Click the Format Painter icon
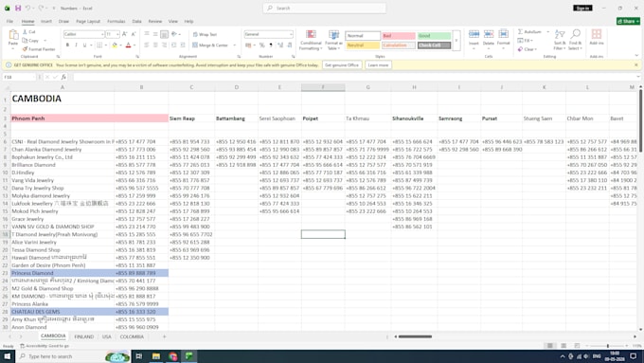Screen dimensions: 644x363 [x=25, y=49]
